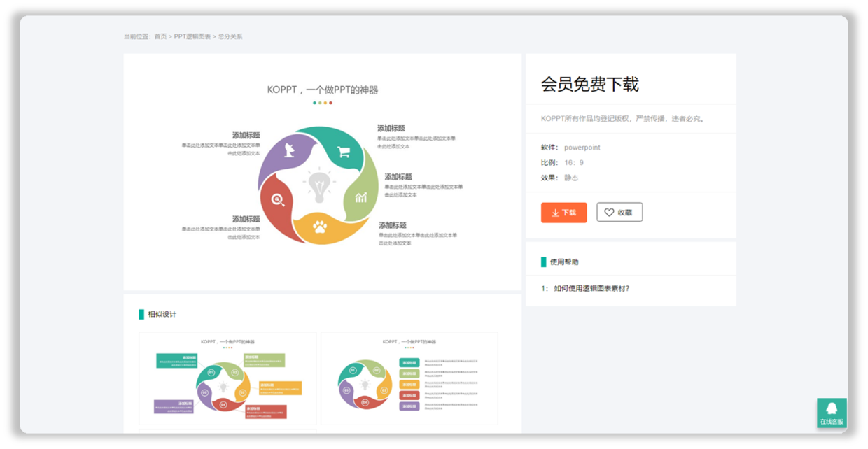
Task: Click the powerpoint software value text
Action: pyautogui.click(x=582, y=148)
